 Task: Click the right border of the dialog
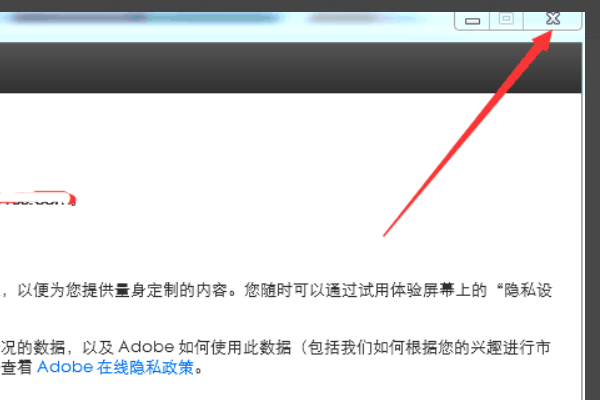pos(584,230)
